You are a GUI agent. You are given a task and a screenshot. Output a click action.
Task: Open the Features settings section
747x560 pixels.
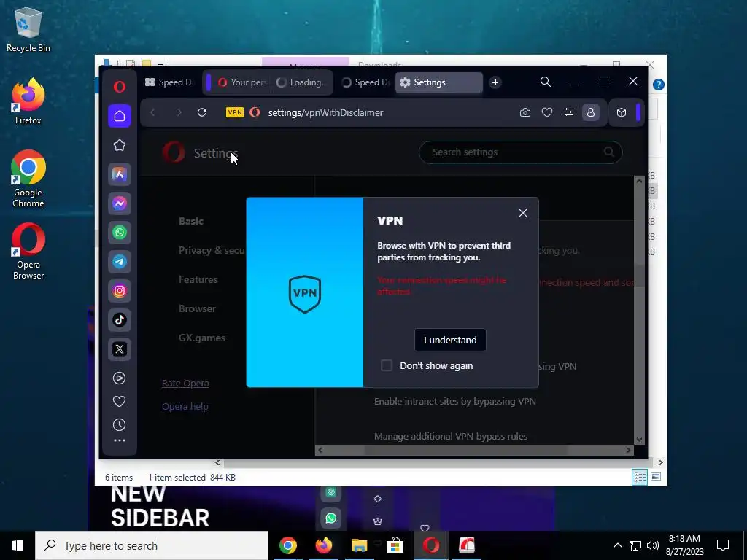(198, 279)
